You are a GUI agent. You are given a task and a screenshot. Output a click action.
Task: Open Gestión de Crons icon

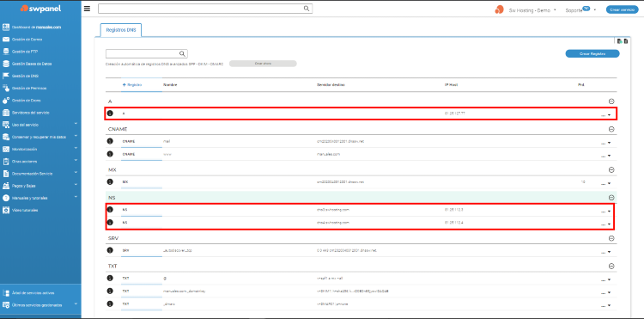pyautogui.click(x=6, y=101)
